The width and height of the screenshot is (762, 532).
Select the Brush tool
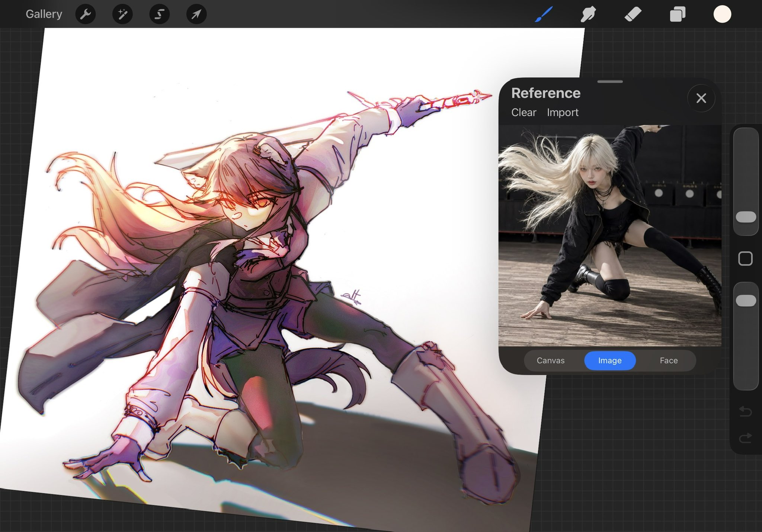544,14
